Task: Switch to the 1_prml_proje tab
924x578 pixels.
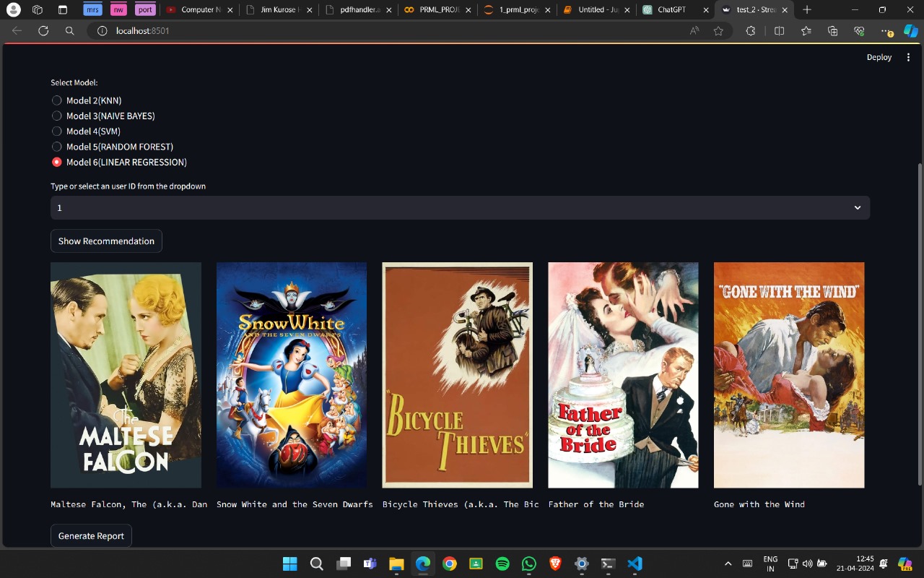Action: point(518,10)
